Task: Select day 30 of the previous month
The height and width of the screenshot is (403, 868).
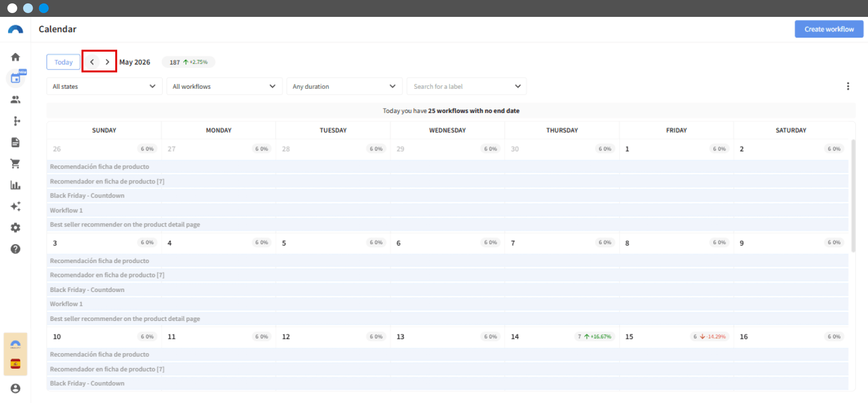Action: pos(515,149)
